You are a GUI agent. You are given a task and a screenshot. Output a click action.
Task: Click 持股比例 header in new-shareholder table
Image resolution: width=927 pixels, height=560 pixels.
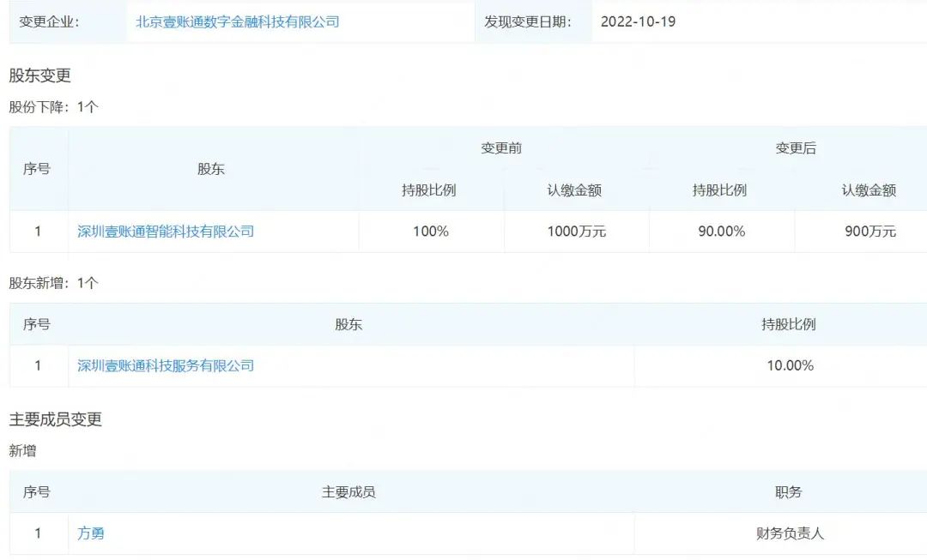pos(789,324)
